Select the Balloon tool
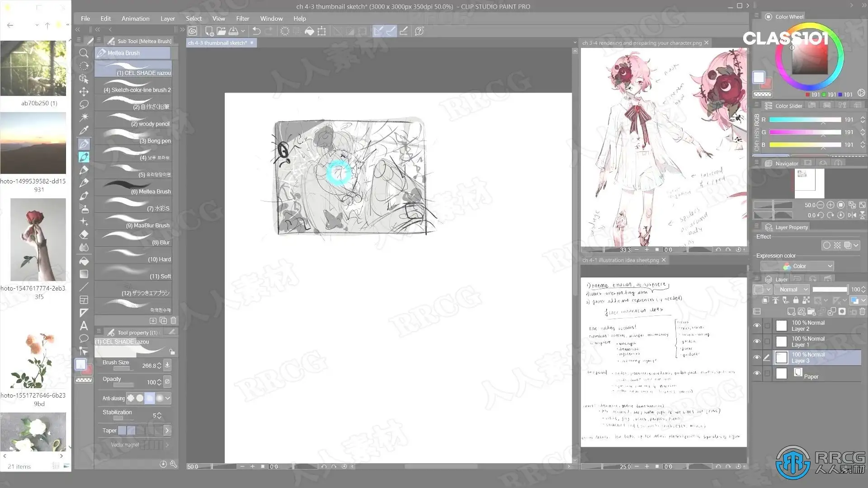This screenshot has width=868, height=488. click(84, 338)
